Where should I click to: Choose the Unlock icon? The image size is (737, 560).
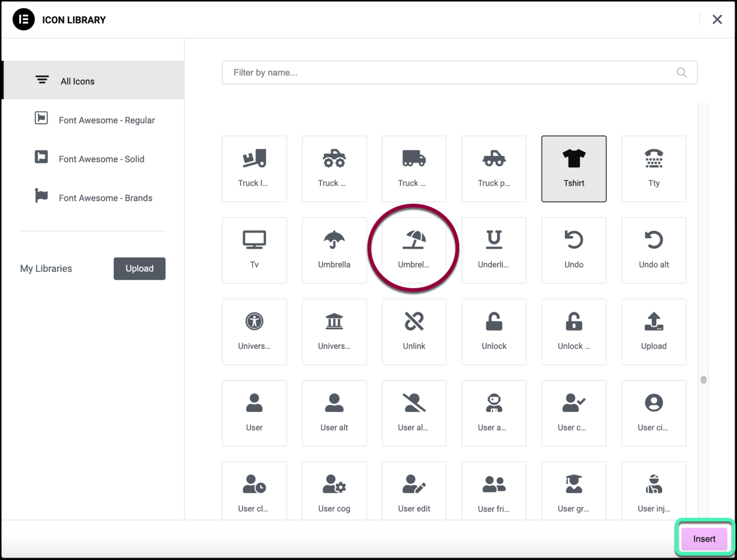pos(494,331)
